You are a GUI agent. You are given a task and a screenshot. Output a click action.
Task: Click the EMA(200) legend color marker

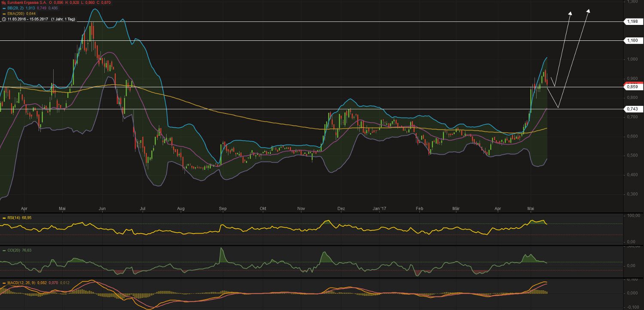tap(3, 14)
